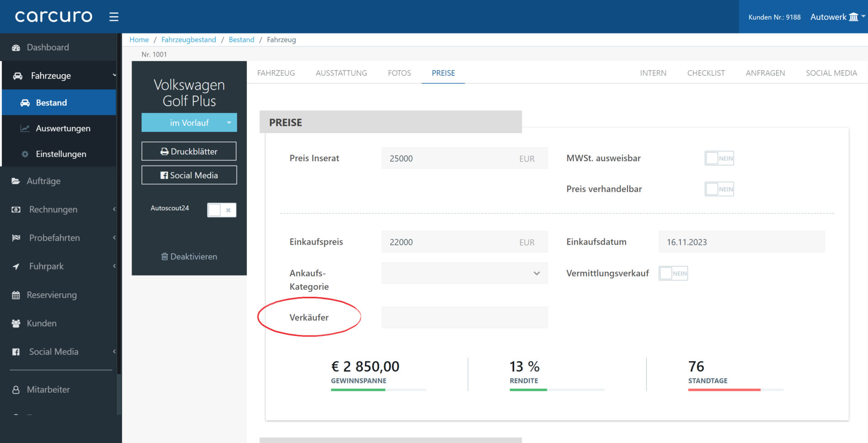The height and width of the screenshot is (443, 868).
Task: Toggle MWSt. ausweisbar switch
Action: 719,158
